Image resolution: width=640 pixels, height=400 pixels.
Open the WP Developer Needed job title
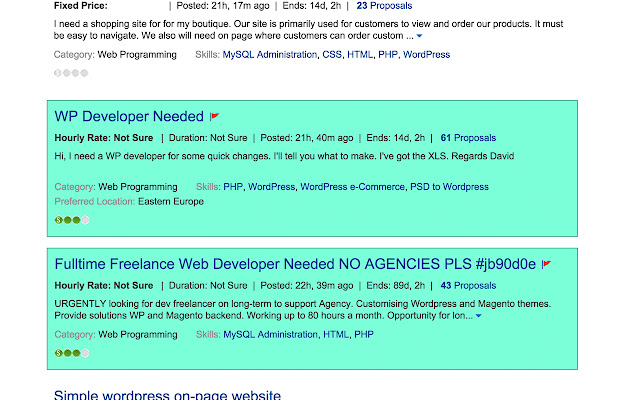pos(129,116)
